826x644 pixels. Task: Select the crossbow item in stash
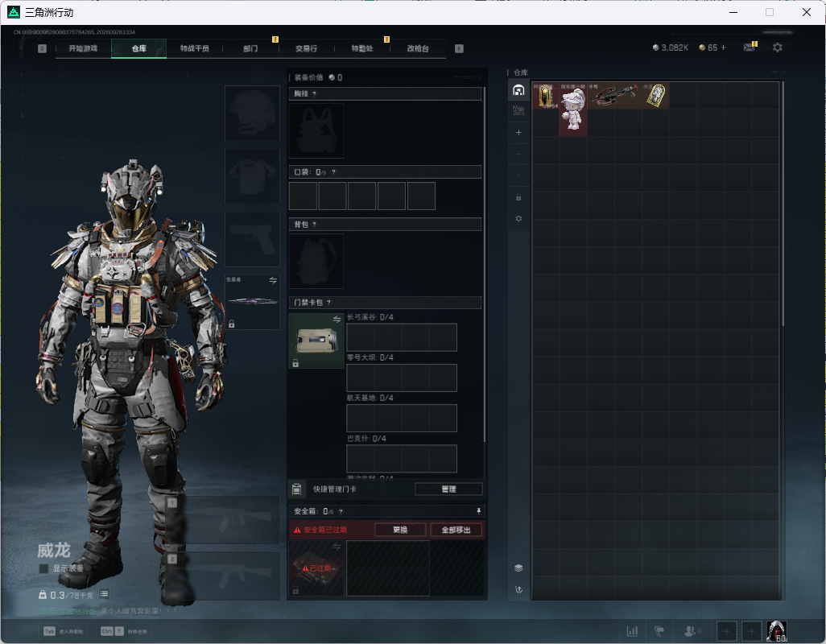coord(614,96)
